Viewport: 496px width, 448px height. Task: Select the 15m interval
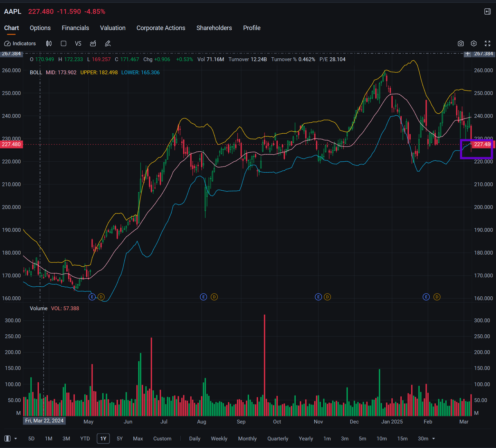coord(402,439)
